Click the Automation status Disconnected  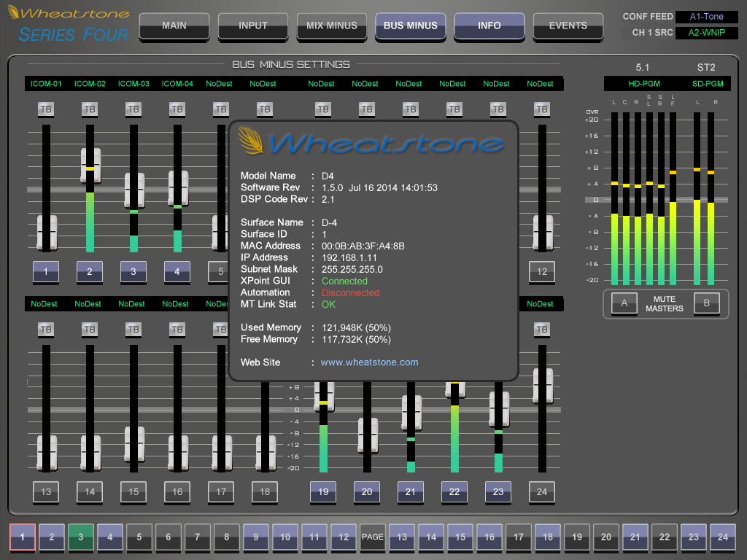tap(350, 293)
